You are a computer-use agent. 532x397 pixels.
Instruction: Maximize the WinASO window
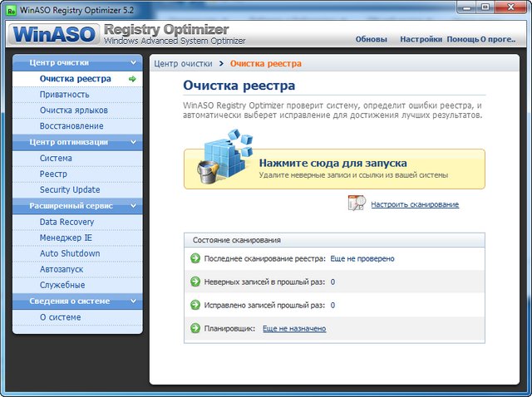pos(485,7)
